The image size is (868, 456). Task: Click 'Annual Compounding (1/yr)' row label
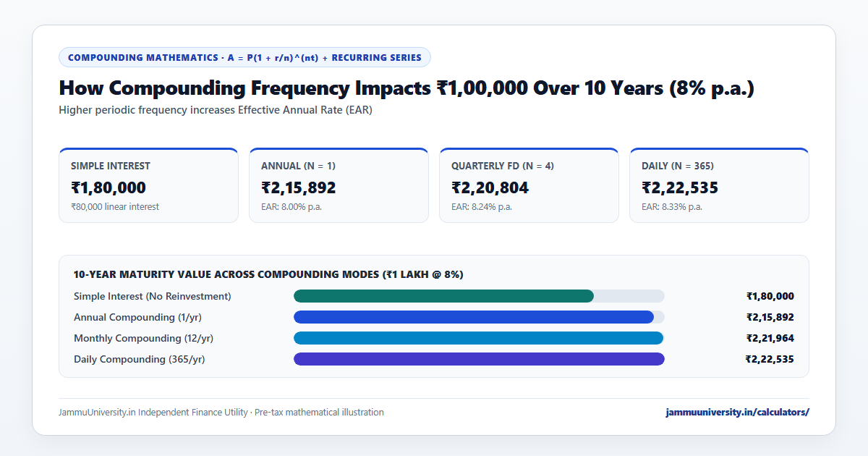136,317
